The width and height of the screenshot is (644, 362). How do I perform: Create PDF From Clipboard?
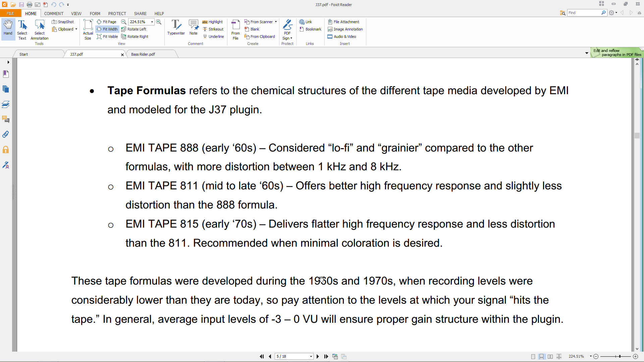click(260, 37)
